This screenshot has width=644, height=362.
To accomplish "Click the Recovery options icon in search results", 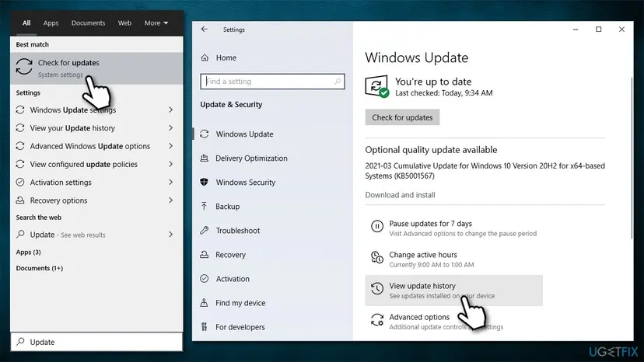I will [x=20, y=200].
